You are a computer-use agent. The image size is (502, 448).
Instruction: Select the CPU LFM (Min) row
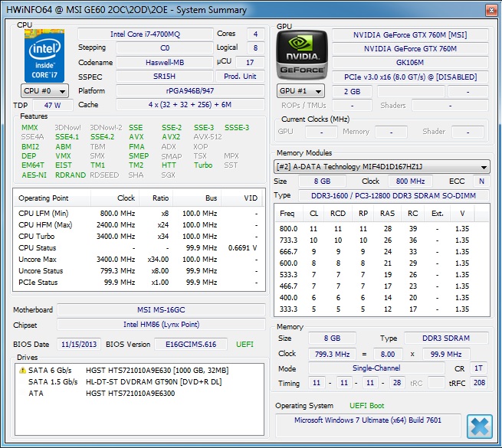point(139,214)
